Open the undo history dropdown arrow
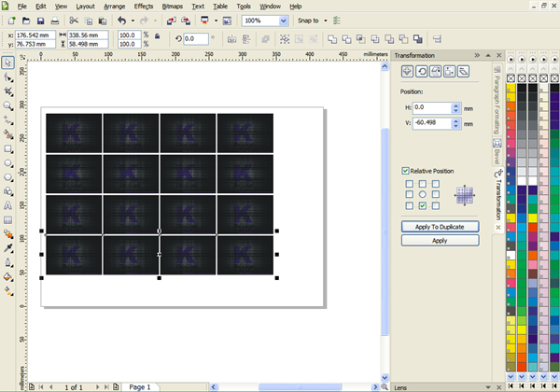This screenshot has width=560, height=392. click(133, 21)
